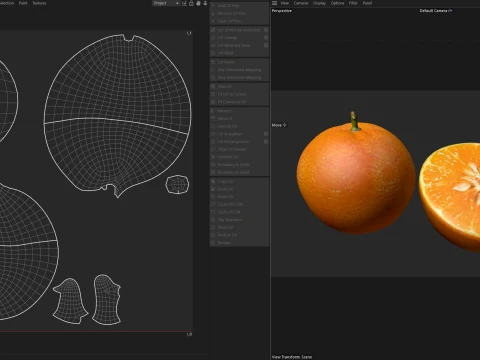Click the Clear UV Pins command
Image resolution: width=480 pixels, height=360 pixels.
click(239, 21)
